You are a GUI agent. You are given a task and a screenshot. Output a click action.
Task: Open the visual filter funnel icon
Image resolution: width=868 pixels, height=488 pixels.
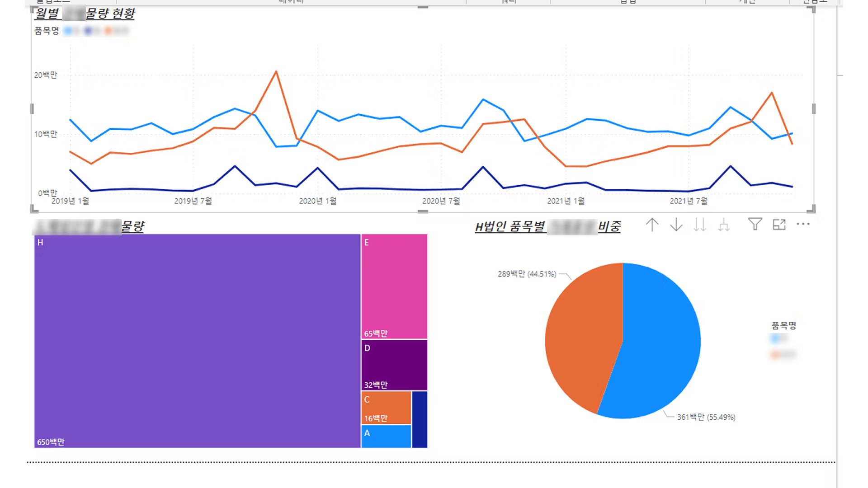pyautogui.click(x=755, y=224)
